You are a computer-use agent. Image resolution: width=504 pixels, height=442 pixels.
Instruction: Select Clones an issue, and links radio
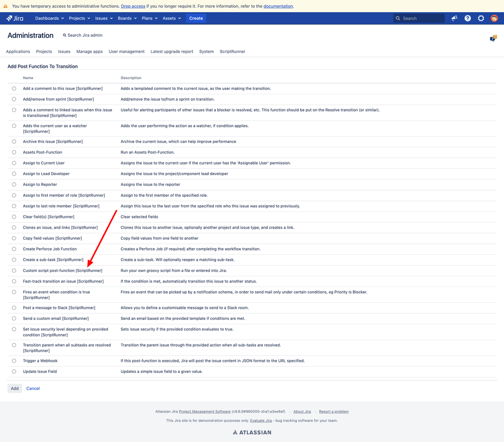[x=14, y=228]
